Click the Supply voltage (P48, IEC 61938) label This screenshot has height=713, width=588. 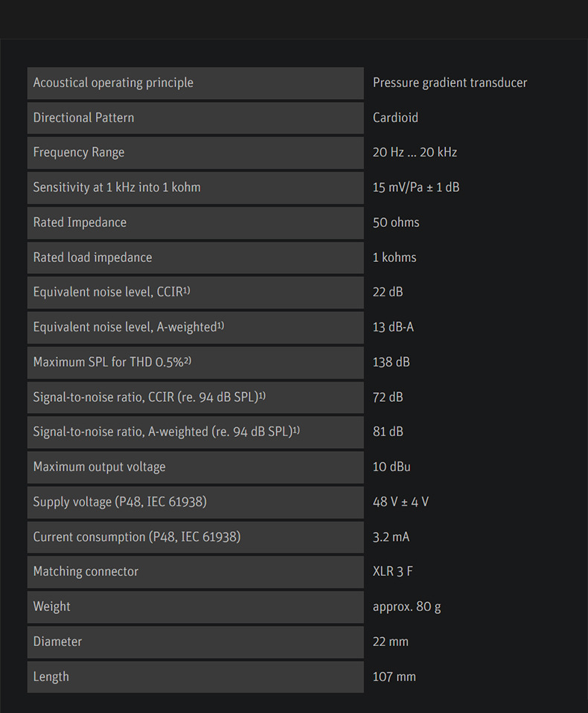coord(120,502)
